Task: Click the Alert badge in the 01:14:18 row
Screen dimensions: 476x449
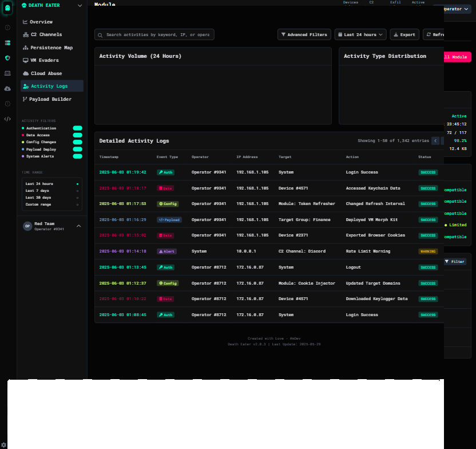Action: click(166, 251)
